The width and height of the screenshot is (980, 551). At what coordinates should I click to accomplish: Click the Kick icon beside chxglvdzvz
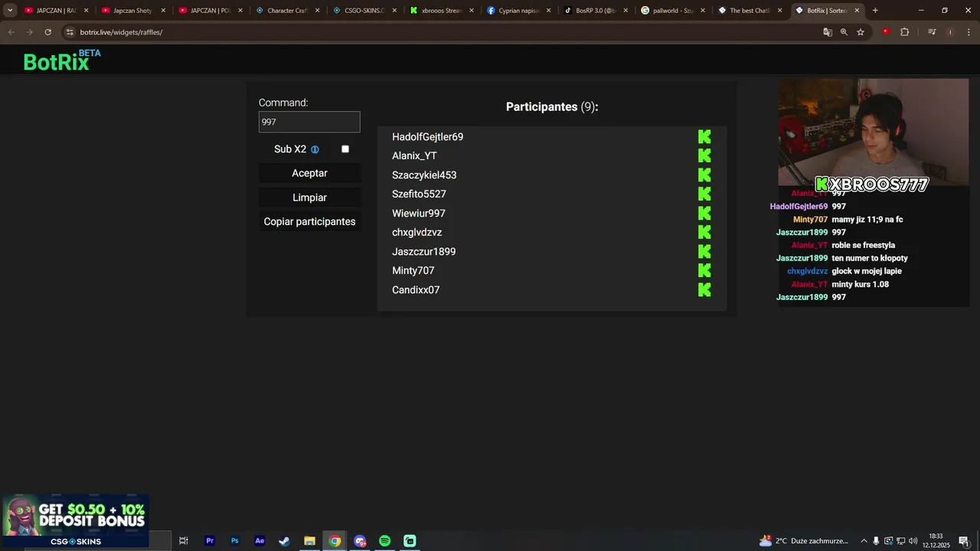pyautogui.click(x=704, y=233)
